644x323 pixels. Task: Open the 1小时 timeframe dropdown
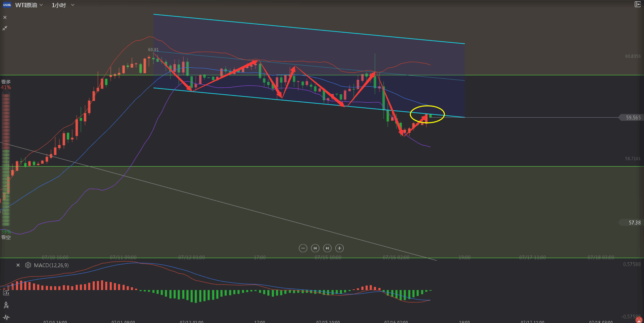[x=63, y=5]
